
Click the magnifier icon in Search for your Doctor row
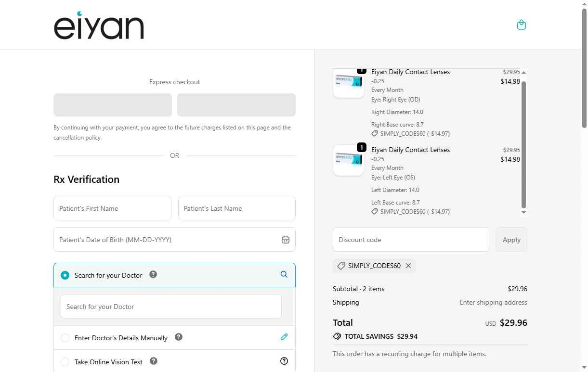pos(284,274)
